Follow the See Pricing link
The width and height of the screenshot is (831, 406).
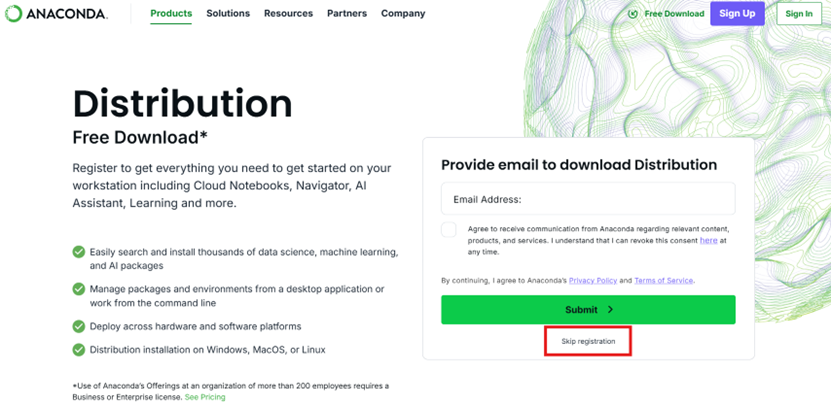coord(205,397)
